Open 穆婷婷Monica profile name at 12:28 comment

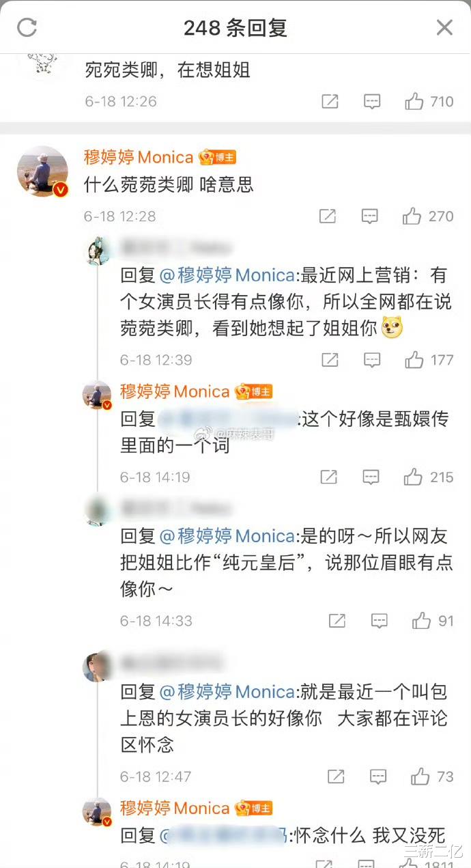click(139, 158)
